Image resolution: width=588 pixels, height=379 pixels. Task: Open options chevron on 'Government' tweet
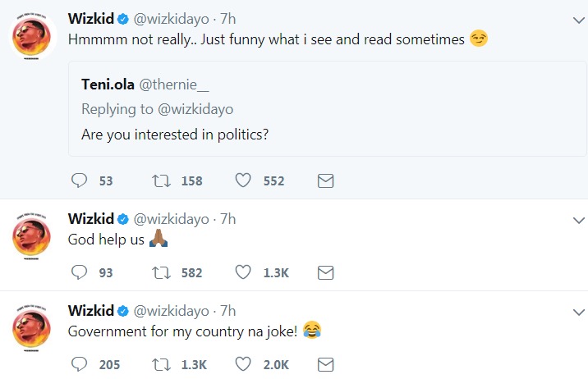[x=577, y=312]
